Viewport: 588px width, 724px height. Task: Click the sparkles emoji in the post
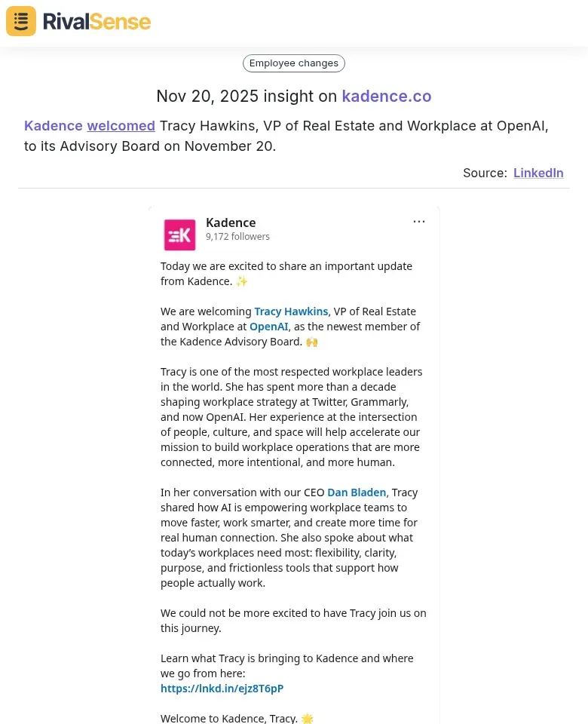[241, 281]
